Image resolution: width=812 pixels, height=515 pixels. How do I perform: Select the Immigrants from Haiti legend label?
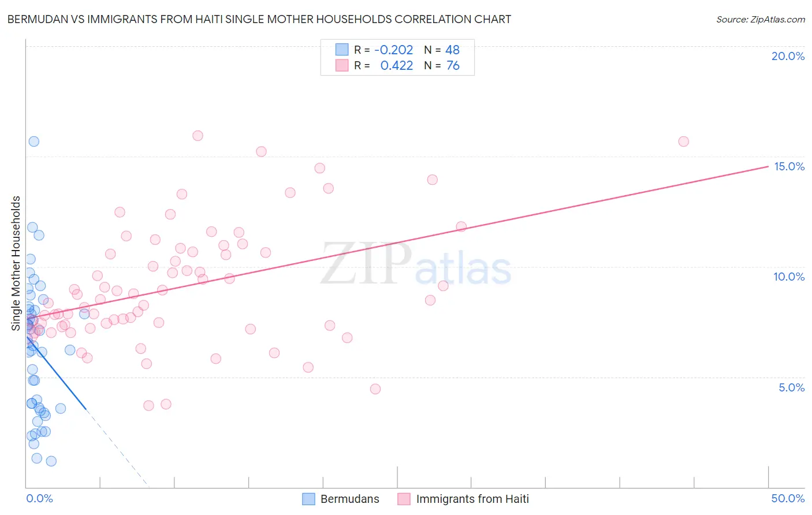[x=472, y=499]
